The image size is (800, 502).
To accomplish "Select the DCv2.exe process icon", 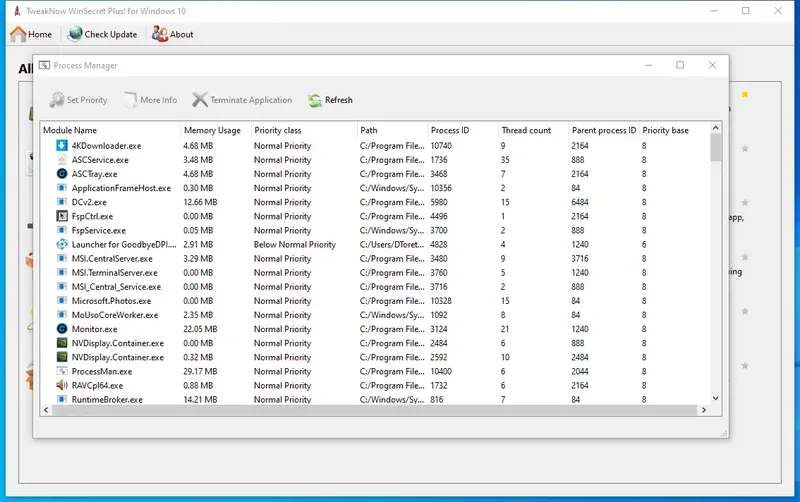I will (x=62, y=202).
